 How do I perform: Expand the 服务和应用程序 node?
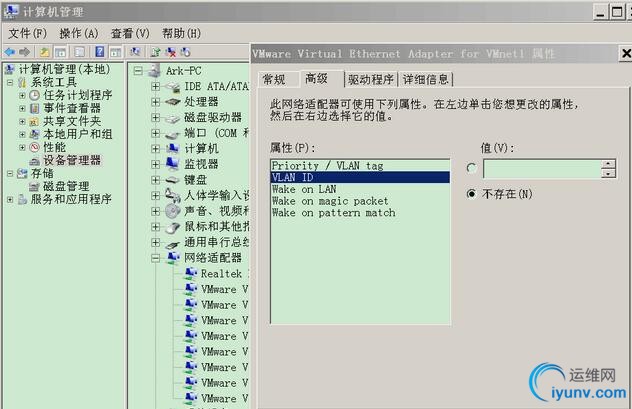(x=10, y=199)
